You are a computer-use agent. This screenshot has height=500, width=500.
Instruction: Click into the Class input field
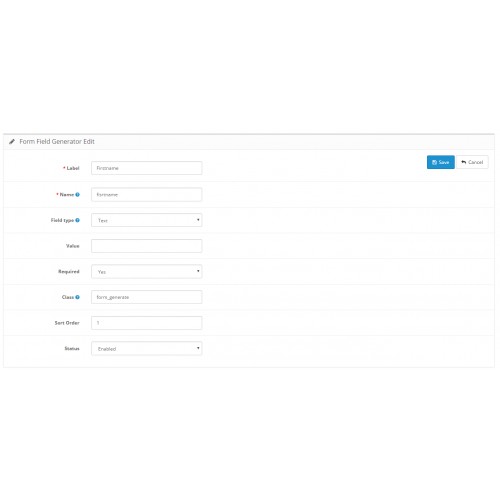tap(147, 297)
